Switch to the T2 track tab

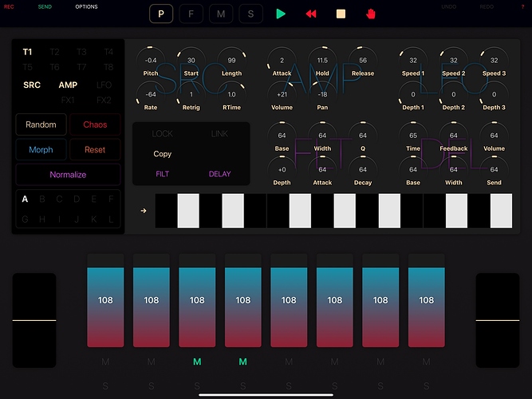[x=54, y=52]
